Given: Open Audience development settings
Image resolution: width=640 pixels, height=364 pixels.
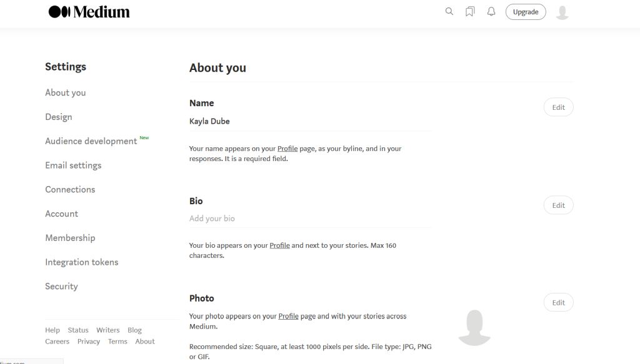Looking at the screenshot, I should point(91,141).
